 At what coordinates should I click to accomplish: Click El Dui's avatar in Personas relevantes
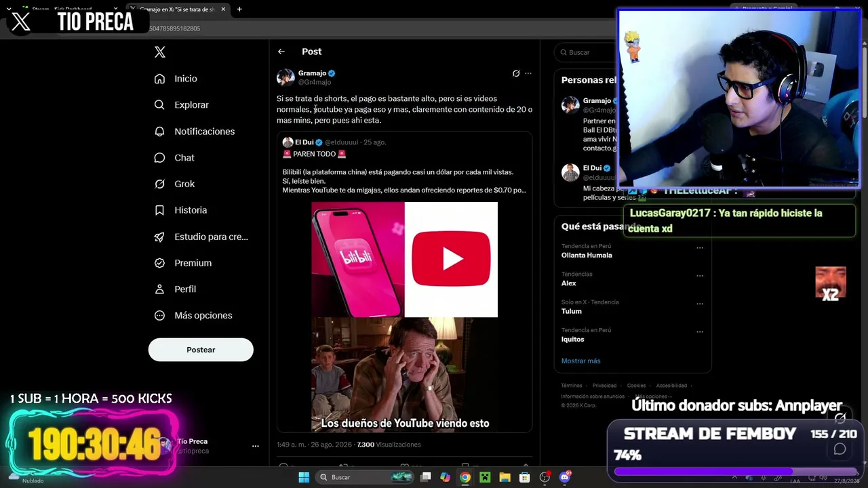[x=570, y=172]
